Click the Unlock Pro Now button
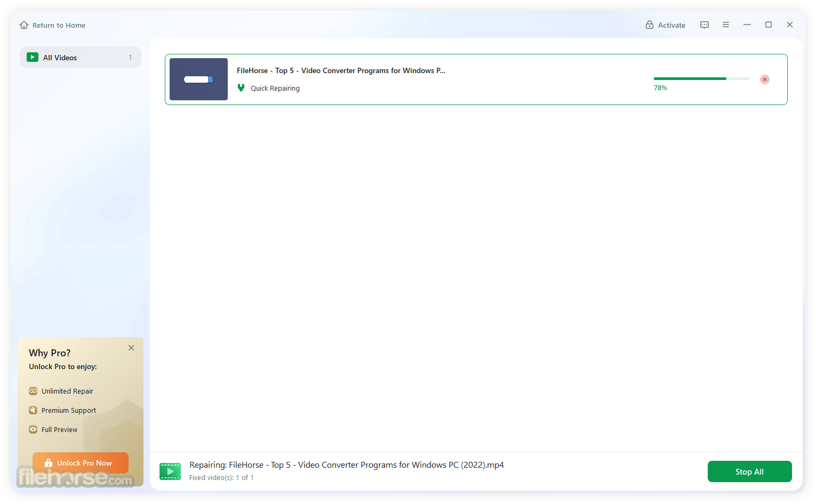Viewport: 816px width, 504px height. coord(81,463)
